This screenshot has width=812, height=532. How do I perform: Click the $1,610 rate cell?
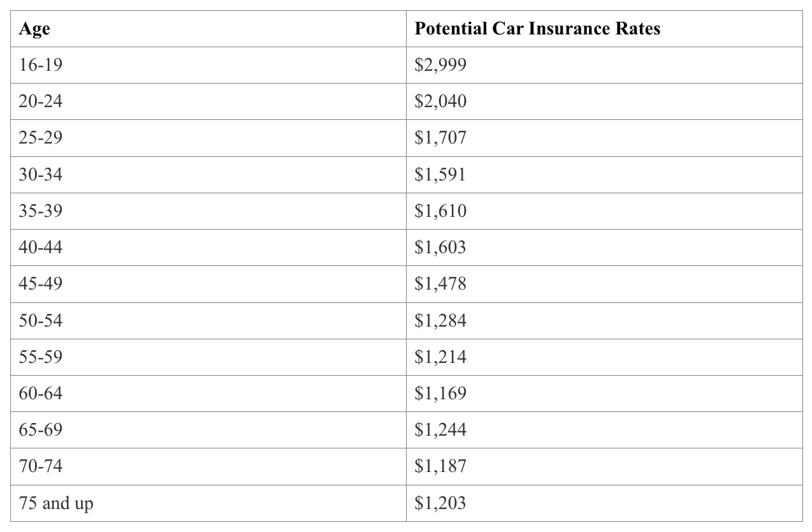440,211
